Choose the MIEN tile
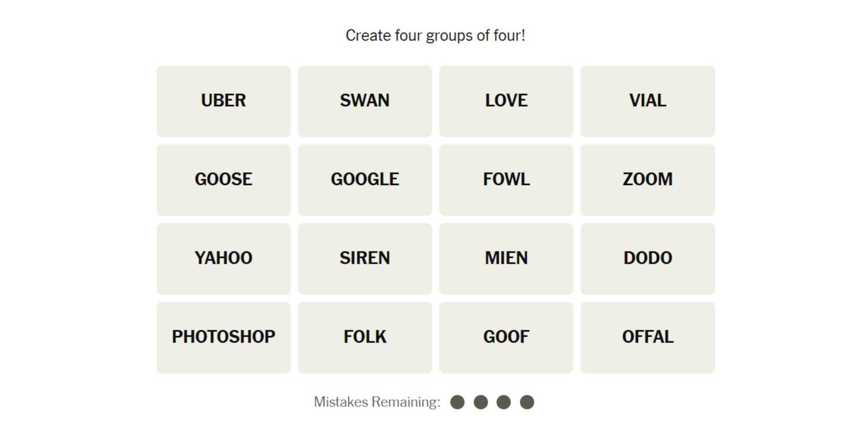This screenshot has height=434, width=868. (x=506, y=258)
